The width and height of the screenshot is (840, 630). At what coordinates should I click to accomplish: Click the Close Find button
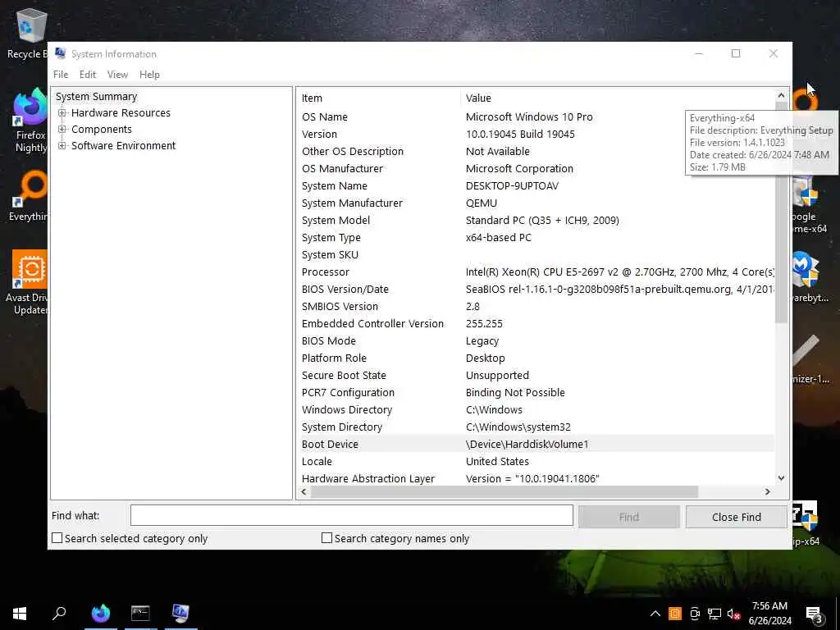pyautogui.click(x=736, y=517)
